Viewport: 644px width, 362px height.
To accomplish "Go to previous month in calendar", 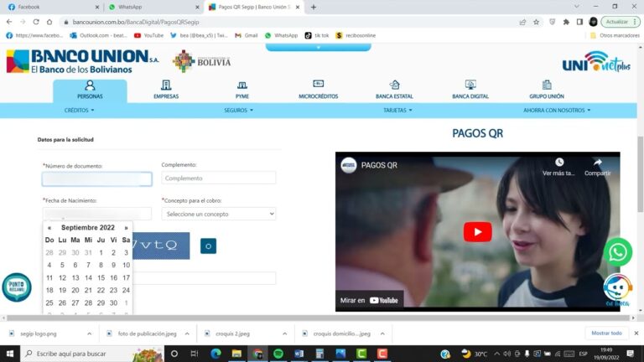I will click(x=49, y=228).
